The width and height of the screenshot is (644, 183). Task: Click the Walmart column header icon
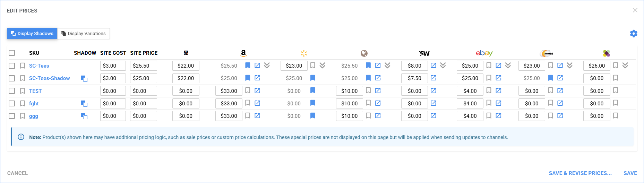(x=304, y=53)
